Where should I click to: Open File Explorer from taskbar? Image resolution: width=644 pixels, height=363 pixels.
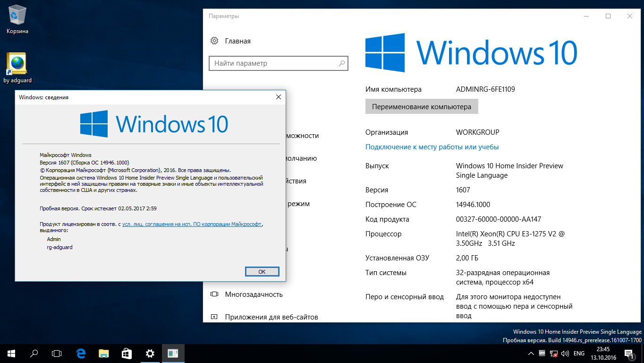click(104, 353)
